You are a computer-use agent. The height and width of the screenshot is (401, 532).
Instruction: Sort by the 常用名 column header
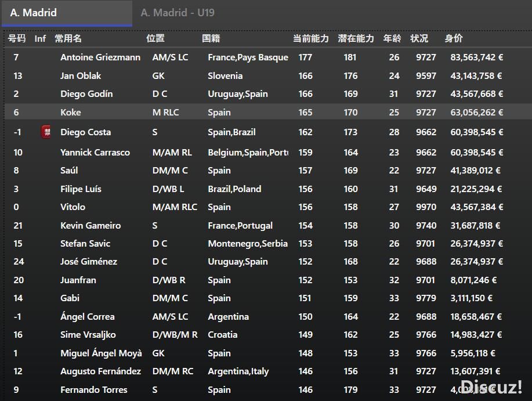point(68,38)
